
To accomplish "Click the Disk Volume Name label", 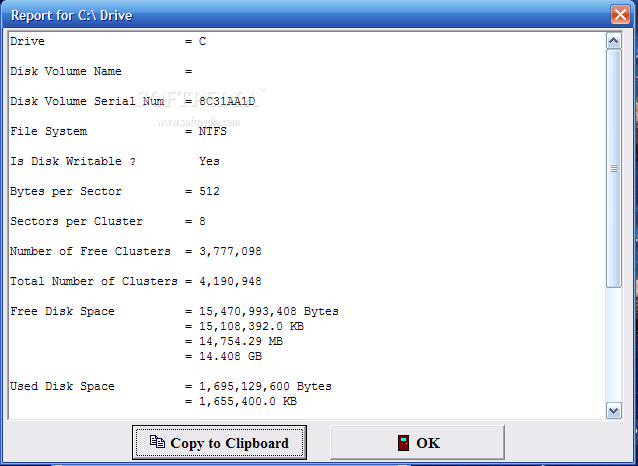I will (x=66, y=71).
